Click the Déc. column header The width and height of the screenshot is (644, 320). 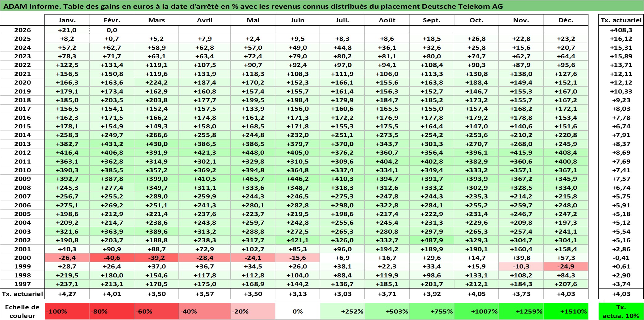tap(566, 20)
